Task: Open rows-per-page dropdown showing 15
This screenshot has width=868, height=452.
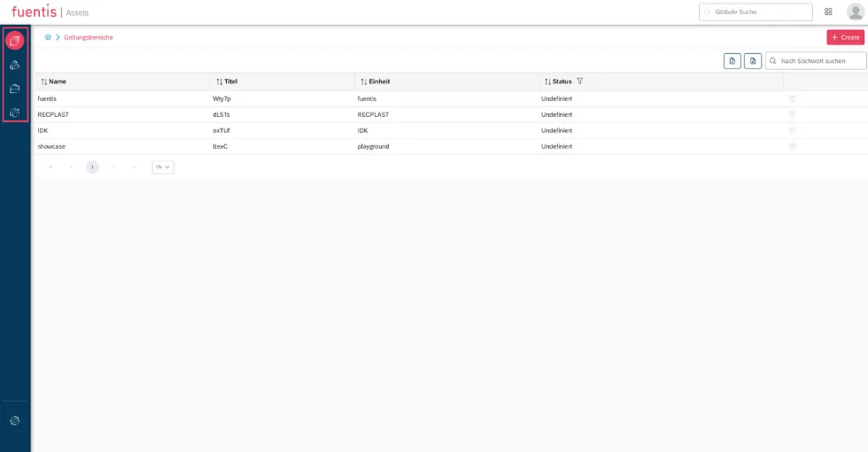Action: (x=163, y=167)
